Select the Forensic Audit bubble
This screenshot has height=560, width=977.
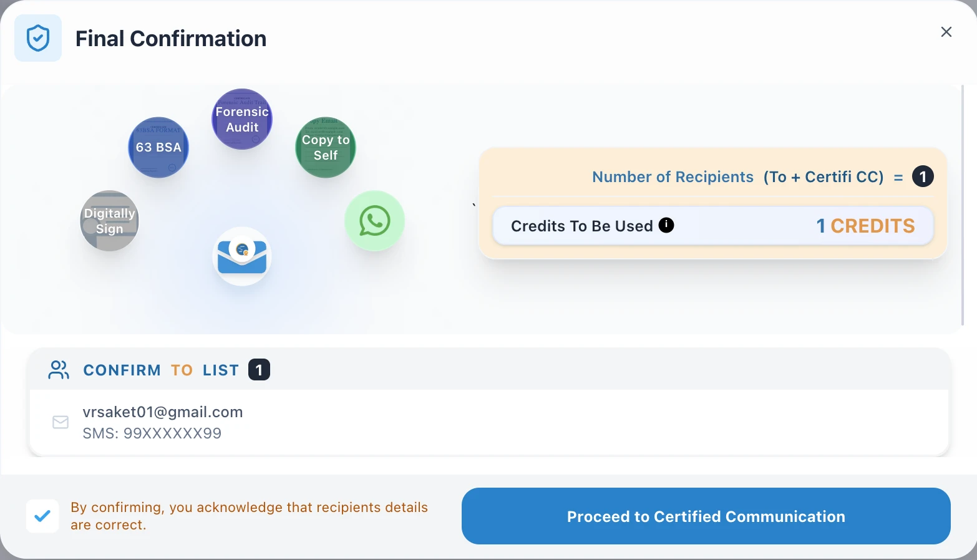coord(242,119)
